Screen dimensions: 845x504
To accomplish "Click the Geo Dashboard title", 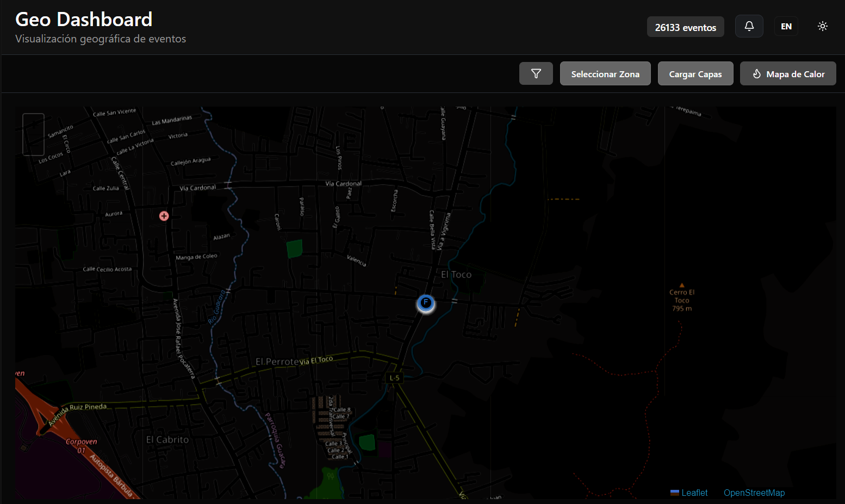I will point(84,20).
